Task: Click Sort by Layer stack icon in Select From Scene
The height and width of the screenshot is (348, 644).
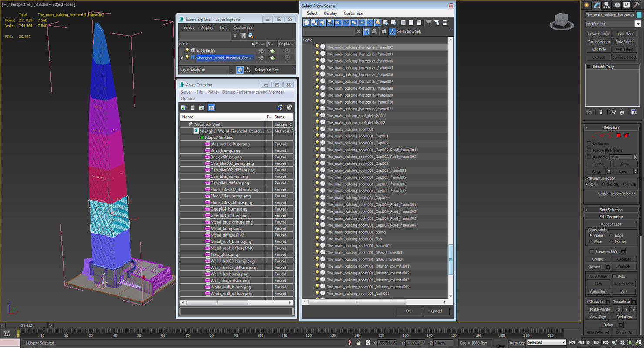Action: [384, 31]
